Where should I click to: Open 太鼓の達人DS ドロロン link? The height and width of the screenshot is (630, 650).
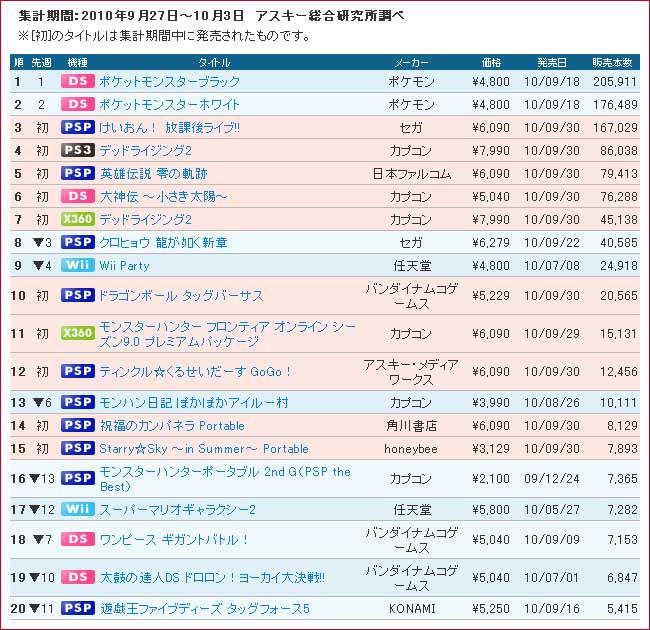click(212, 577)
